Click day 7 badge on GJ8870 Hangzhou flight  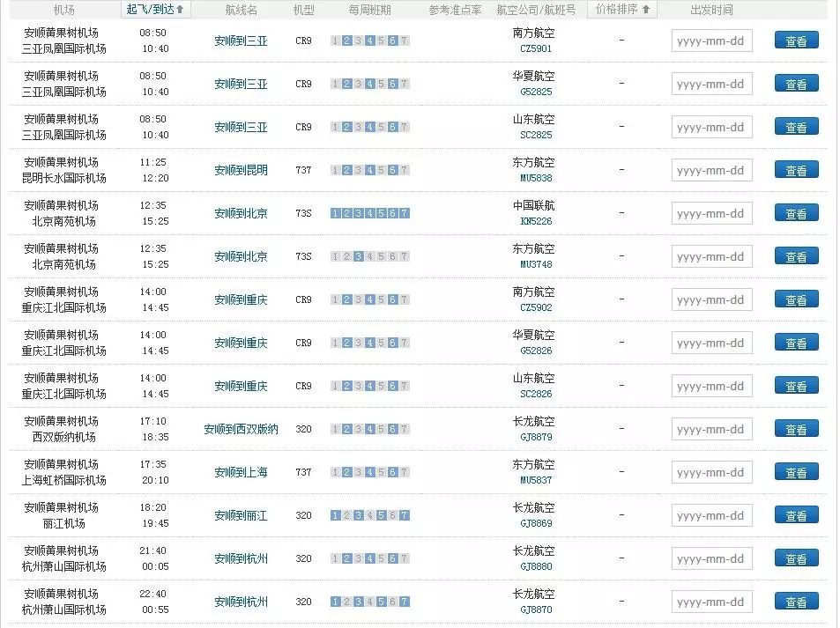[403, 601]
